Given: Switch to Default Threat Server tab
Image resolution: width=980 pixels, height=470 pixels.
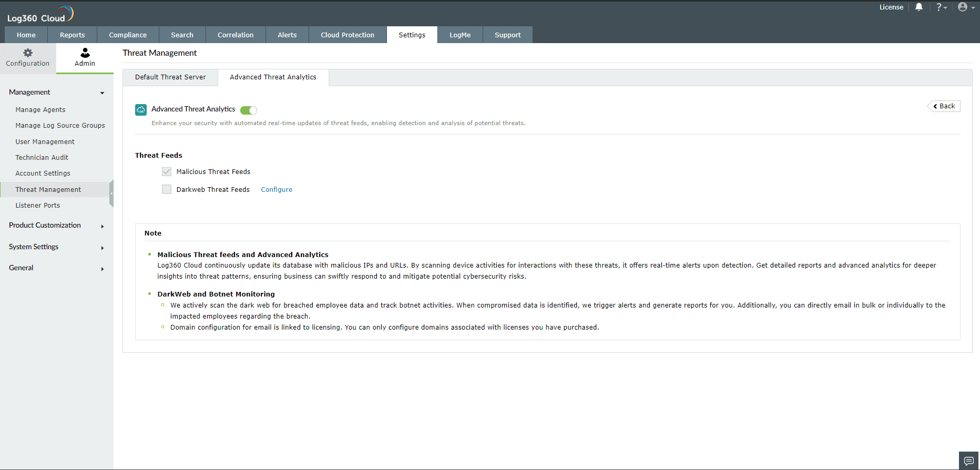Looking at the screenshot, I should tap(170, 77).
